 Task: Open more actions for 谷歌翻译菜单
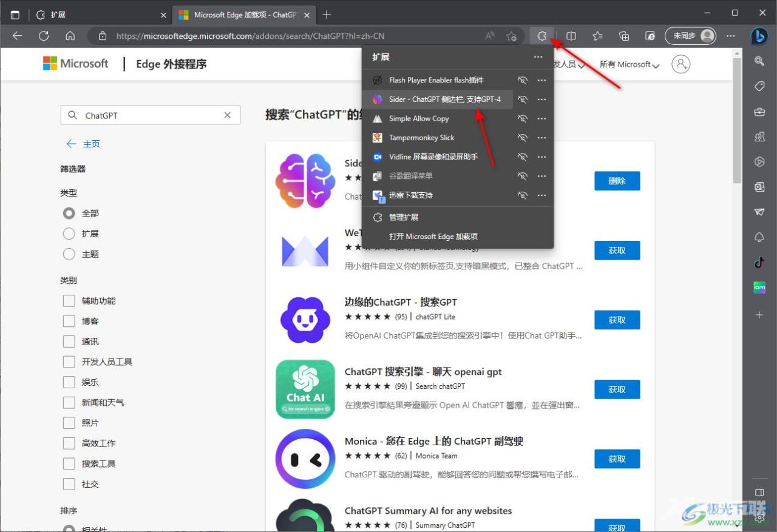click(x=541, y=176)
